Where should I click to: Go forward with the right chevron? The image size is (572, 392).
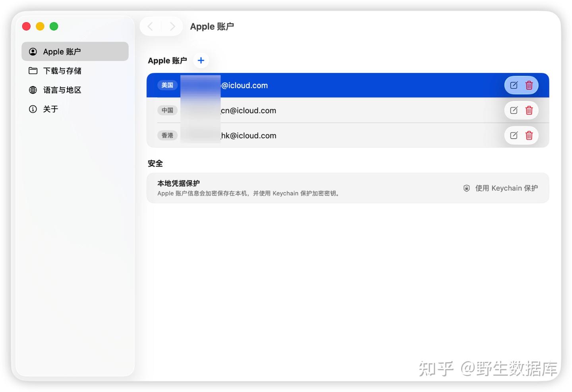pos(172,27)
